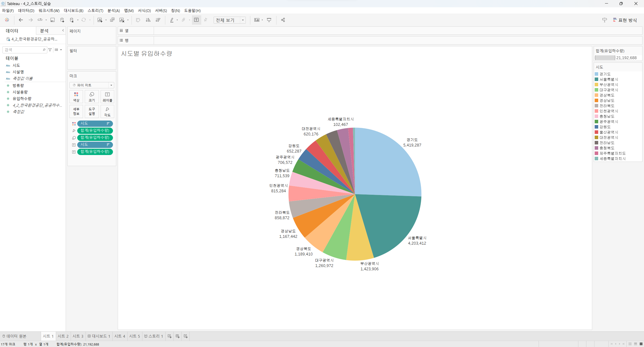Screen dimensions: 644x347
Task: Toggle the 표현 방식 (Show Me) panel
Action: 625,20
